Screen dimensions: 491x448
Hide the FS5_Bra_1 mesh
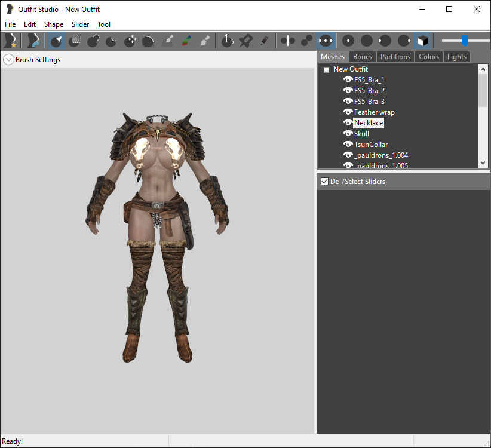[348, 80]
